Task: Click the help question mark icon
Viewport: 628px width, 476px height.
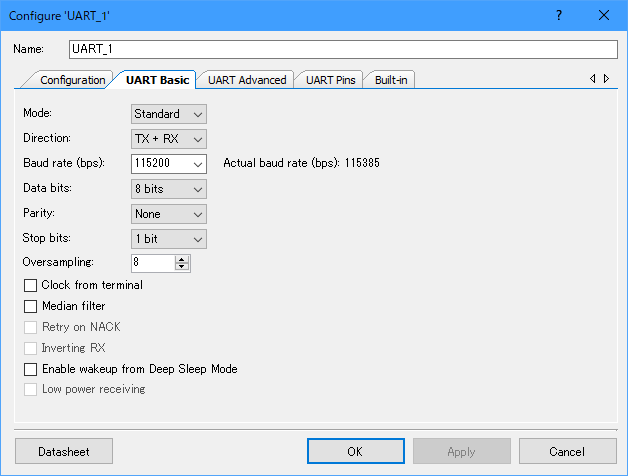Action: (558, 15)
